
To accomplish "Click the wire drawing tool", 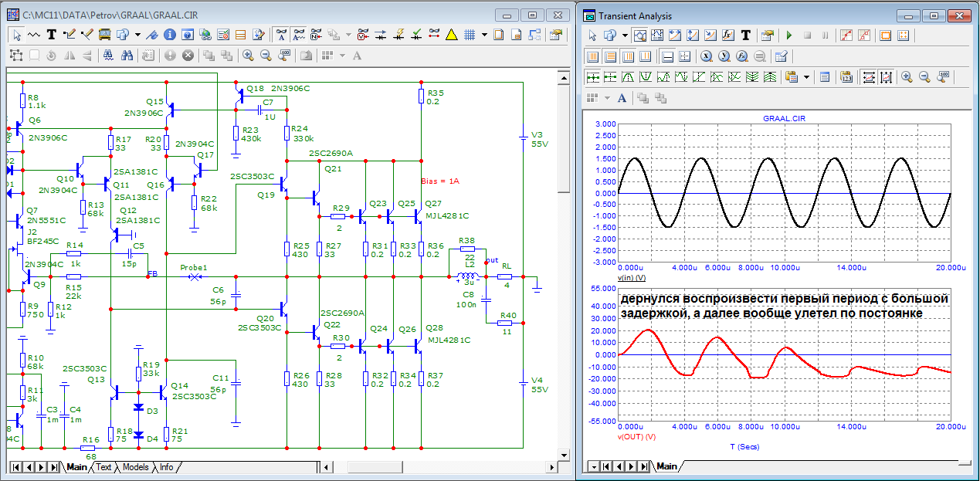I will 70,35.
